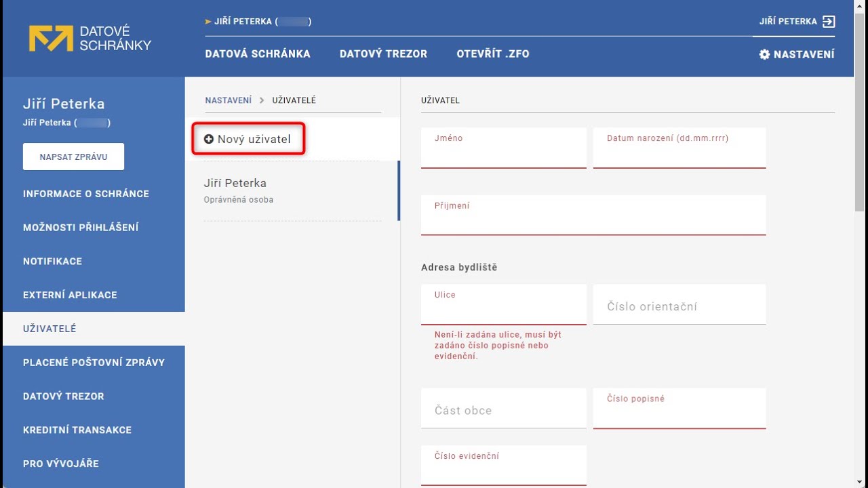
Task: Select user Jiří Peterka Oprávněná osoba
Action: pos(293,190)
